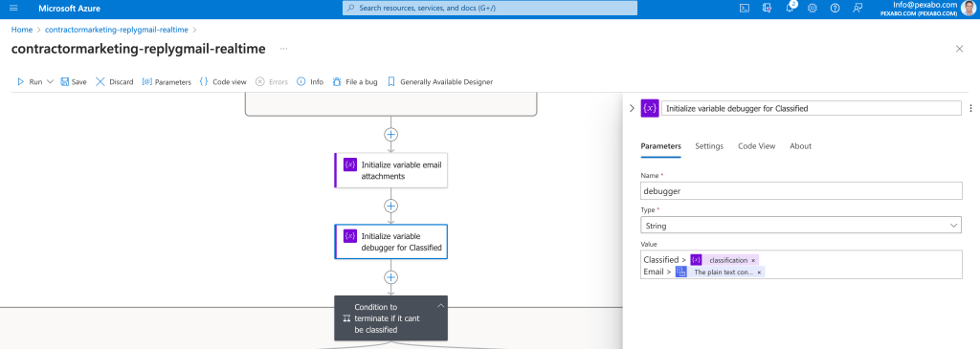Select the Condition to terminate node
The width and height of the screenshot is (980, 349).
tap(391, 317)
